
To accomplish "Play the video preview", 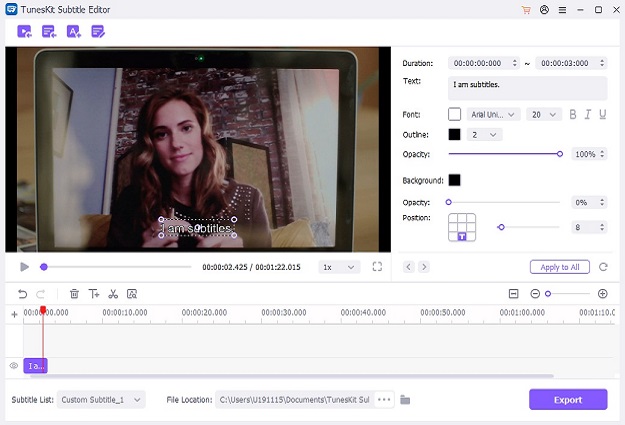I will (24, 267).
